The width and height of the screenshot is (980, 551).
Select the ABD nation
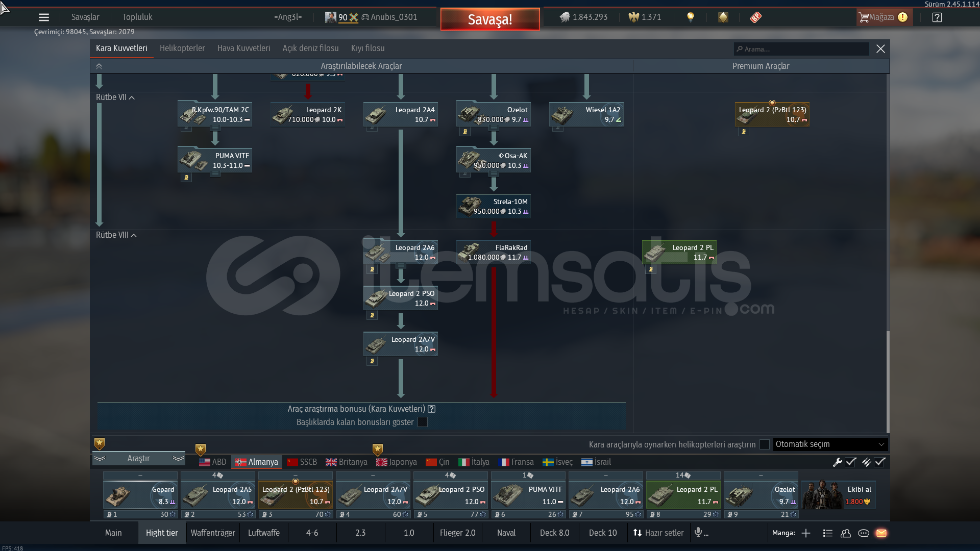pos(213,462)
